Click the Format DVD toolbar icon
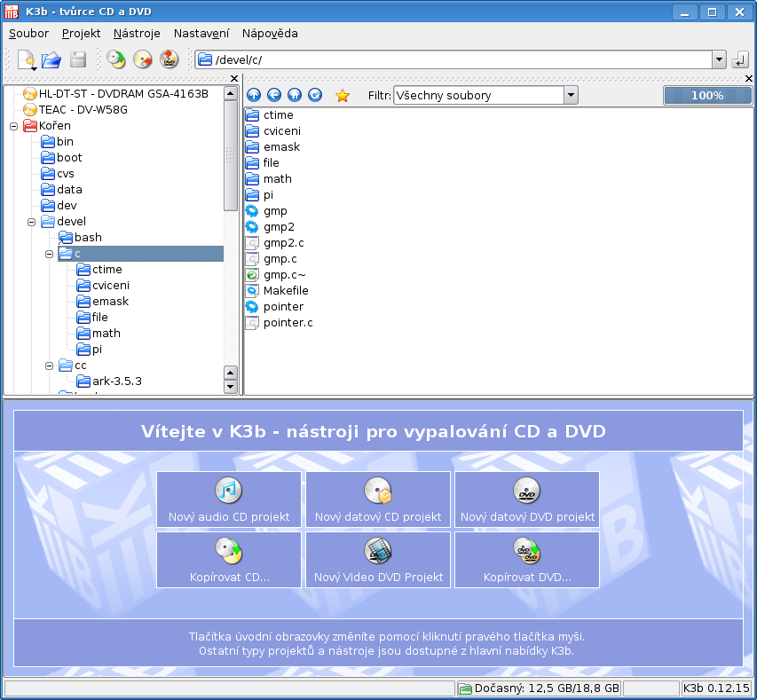This screenshot has height=700, width=757. coord(169,59)
